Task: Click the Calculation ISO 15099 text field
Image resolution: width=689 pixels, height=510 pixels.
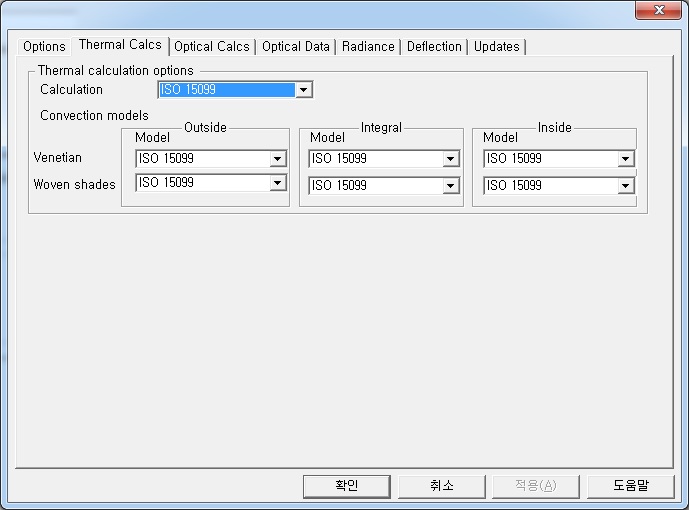Action: click(226, 90)
